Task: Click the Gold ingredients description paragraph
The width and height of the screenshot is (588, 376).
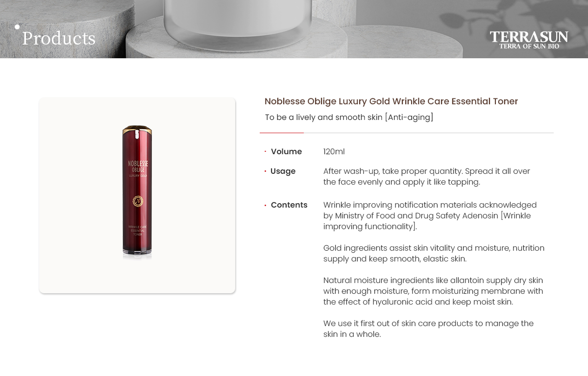Action: [434, 254]
